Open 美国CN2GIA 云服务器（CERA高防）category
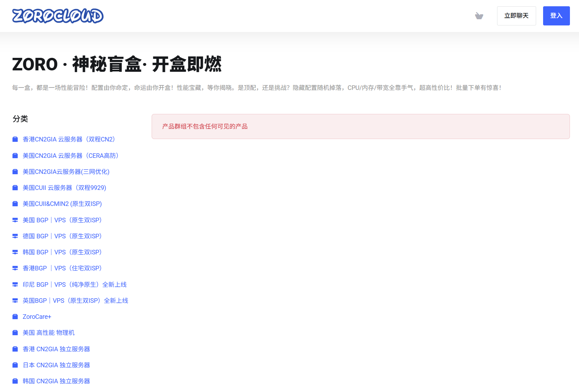Screen dimensions: 579x392 tap(70, 155)
